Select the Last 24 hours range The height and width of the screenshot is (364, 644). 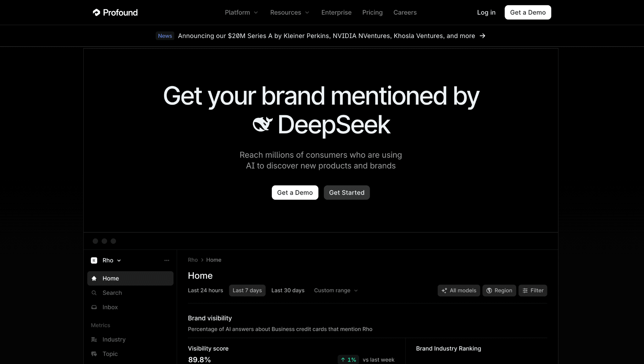205,290
